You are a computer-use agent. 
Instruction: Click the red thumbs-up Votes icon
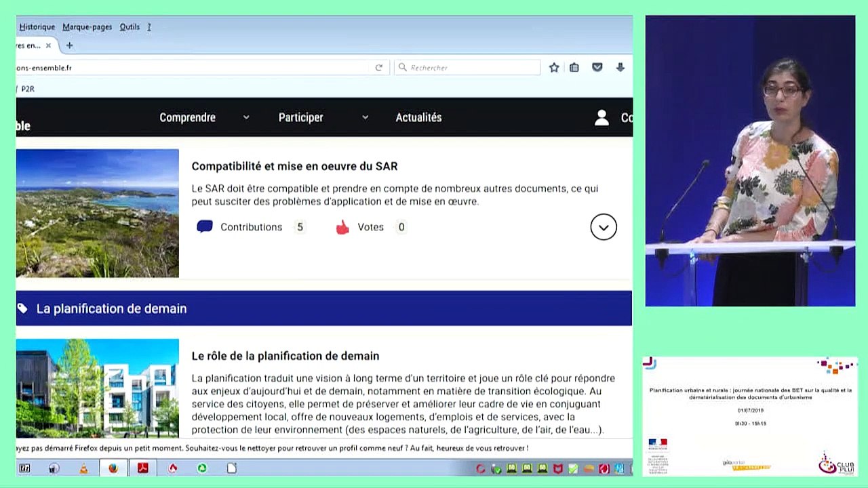342,227
